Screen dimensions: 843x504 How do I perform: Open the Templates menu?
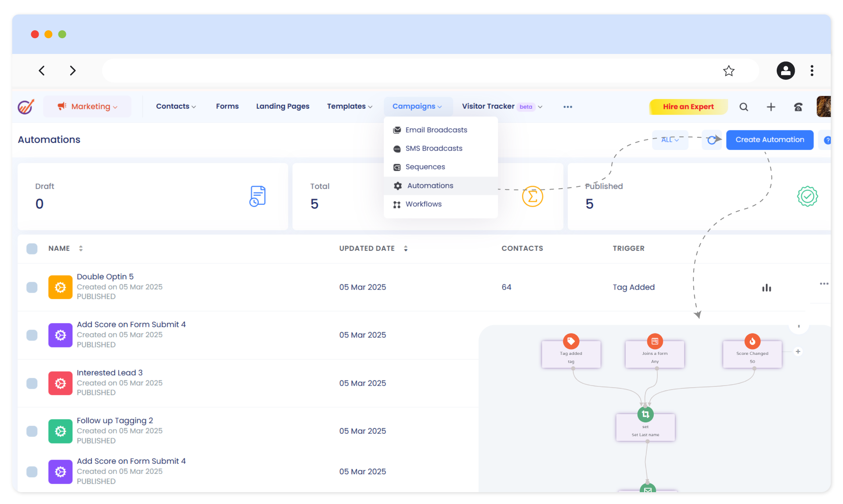pos(349,106)
